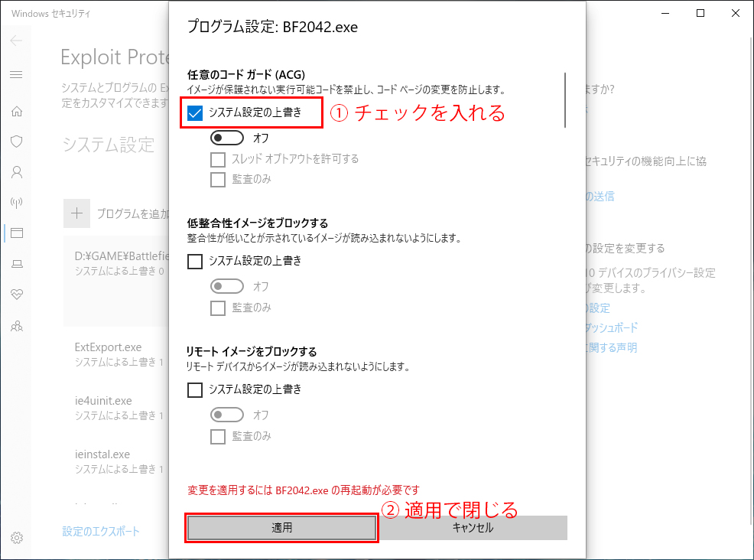Select the D:¥GAME¥Battlefield program entry
Viewport: 754px width, 560px height.
pyautogui.click(x=116, y=282)
